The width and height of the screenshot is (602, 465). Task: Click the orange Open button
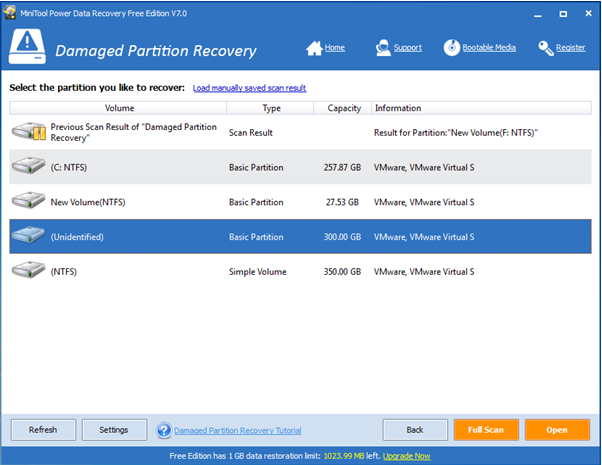click(x=557, y=430)
